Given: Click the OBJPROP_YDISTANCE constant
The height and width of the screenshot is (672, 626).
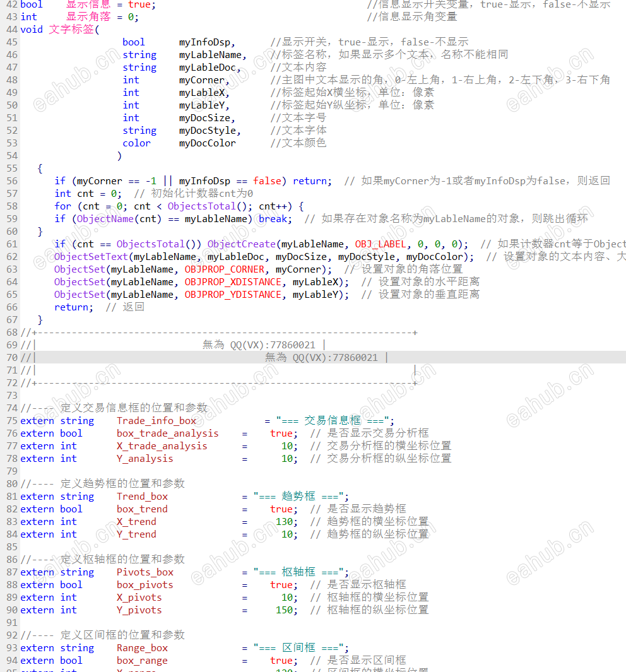Looking at the screenshot, I should click(x=233, y=295).
